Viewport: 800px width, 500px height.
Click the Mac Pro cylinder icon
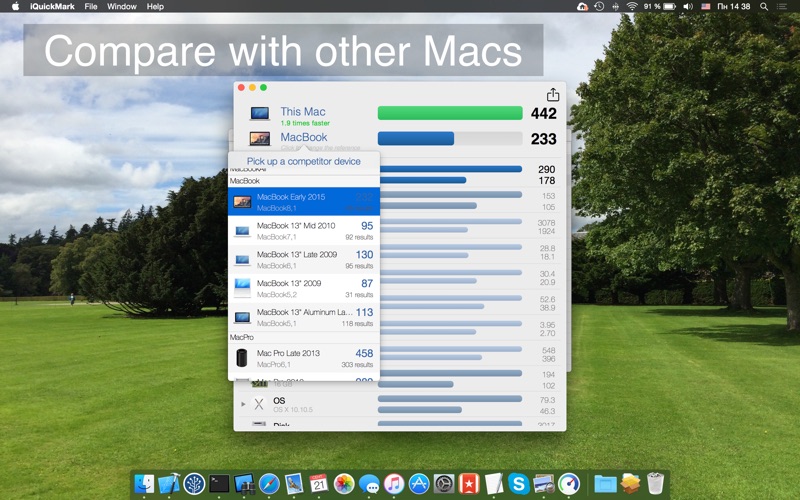242,358
